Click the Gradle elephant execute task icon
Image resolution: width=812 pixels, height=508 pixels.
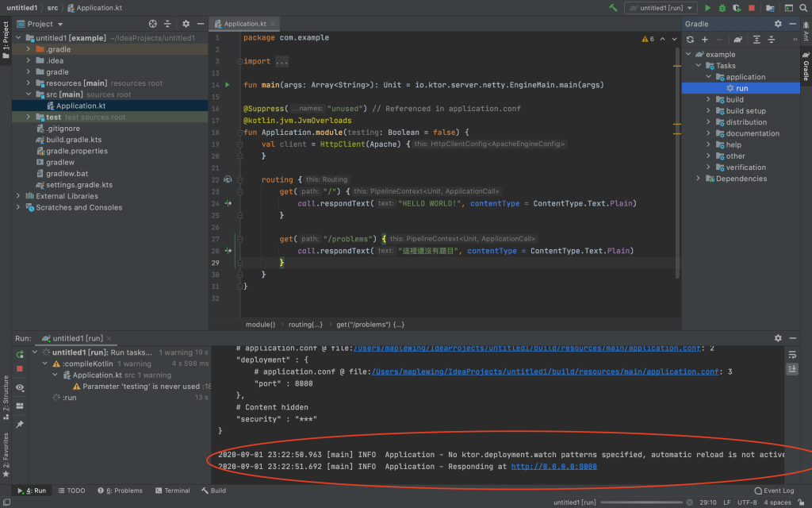coord(737,40)
